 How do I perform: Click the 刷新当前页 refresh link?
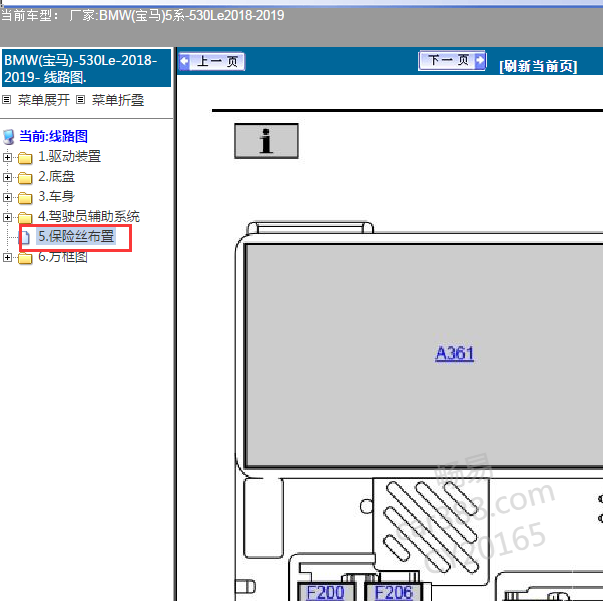(538, 67)
